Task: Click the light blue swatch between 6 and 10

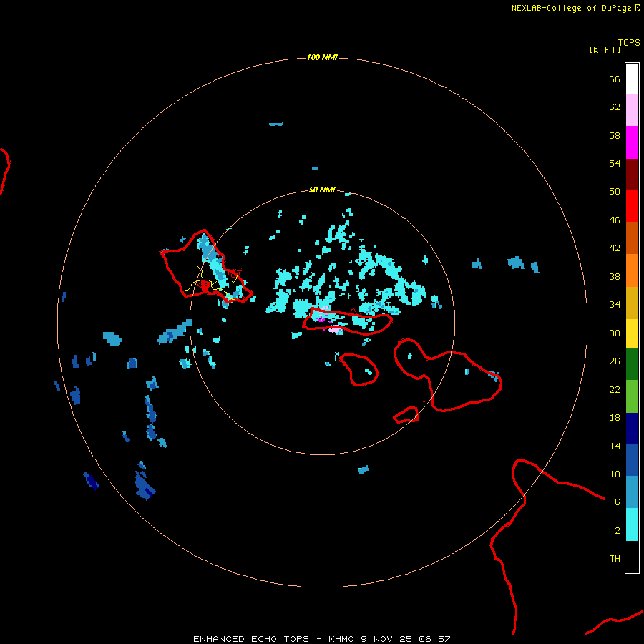Action: (x=632, y=492)
